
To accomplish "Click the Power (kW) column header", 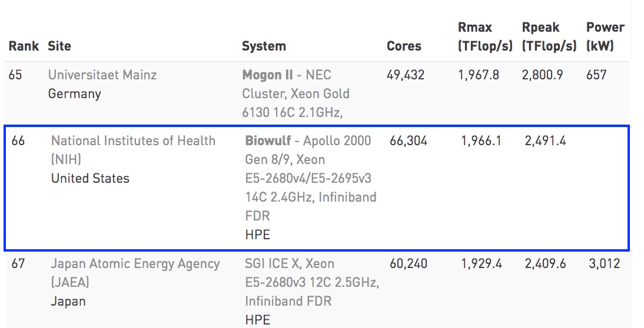I will [605, 36].
